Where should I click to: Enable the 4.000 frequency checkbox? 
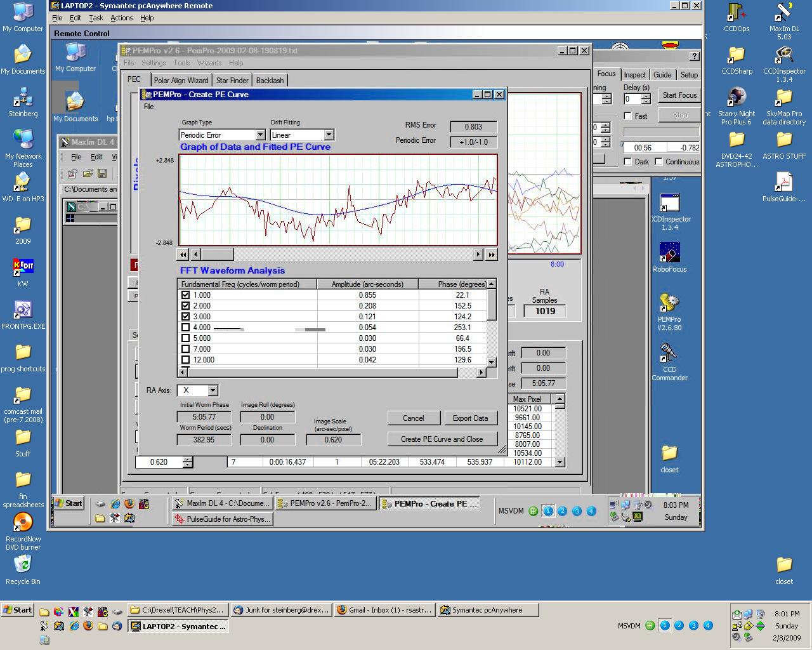click(x=186, y=328)
